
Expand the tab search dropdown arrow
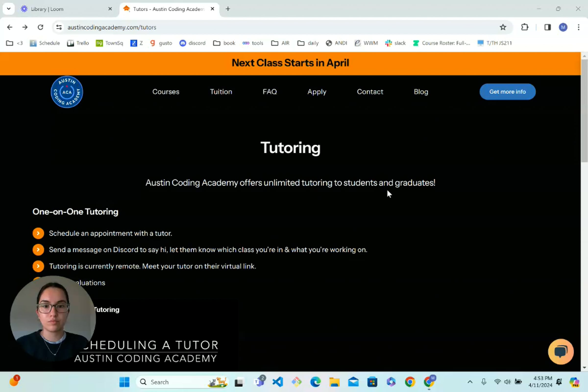point(9,9)
